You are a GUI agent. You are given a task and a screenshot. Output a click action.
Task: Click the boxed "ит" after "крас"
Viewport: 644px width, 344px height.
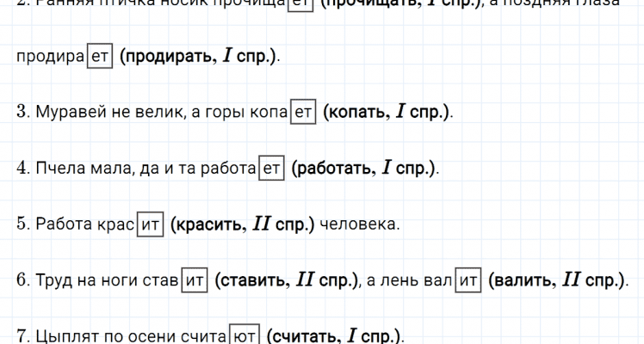tap(151, 224)
